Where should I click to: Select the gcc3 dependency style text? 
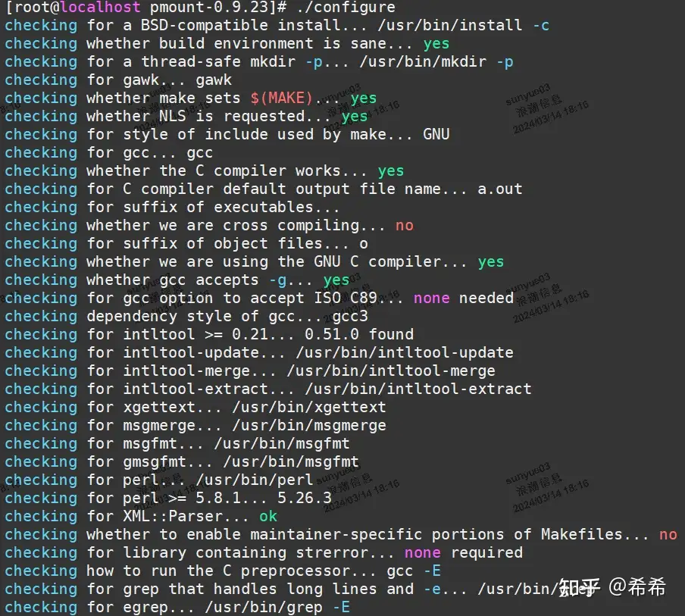coord(350,316)
